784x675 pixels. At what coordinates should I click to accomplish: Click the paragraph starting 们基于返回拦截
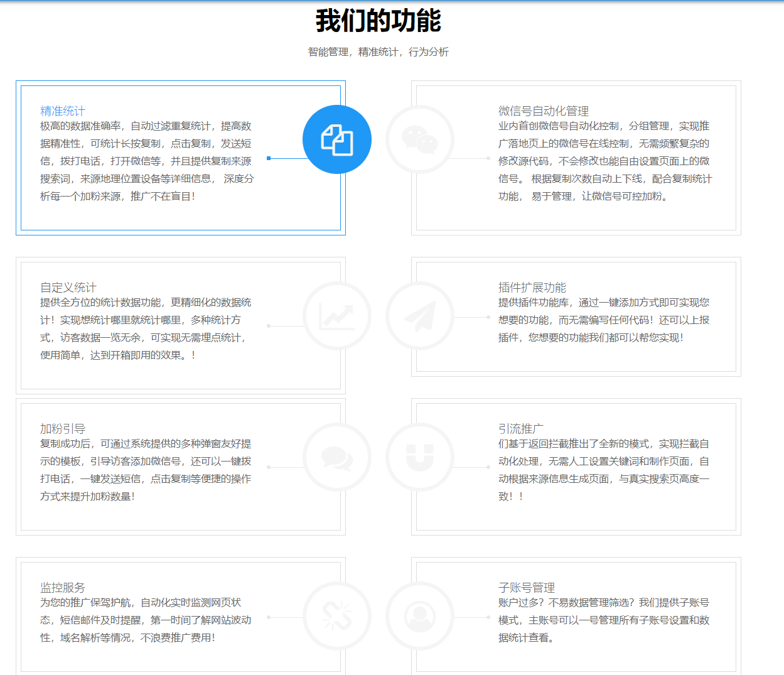(x=604, y=470)
